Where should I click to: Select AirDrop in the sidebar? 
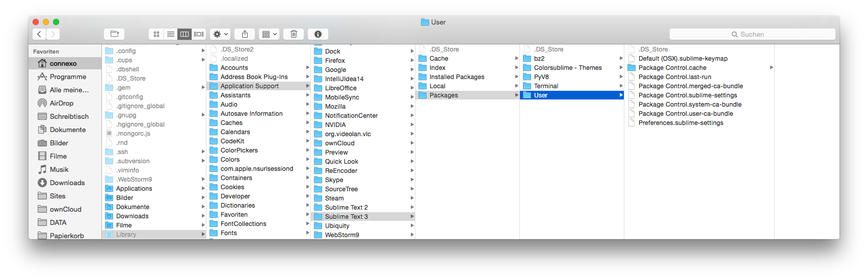point(61,104)
